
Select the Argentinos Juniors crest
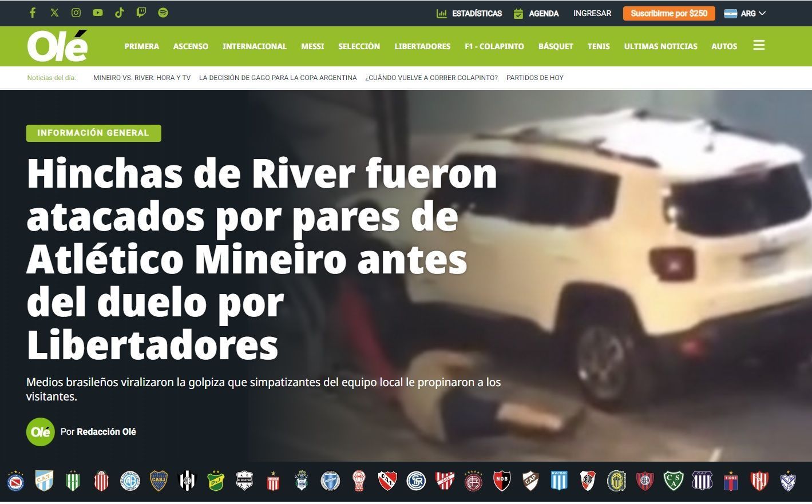[15, 481]
